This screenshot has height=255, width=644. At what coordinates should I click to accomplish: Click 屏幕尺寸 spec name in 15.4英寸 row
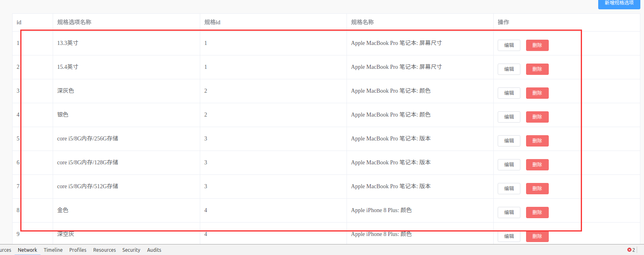point(396,67)
